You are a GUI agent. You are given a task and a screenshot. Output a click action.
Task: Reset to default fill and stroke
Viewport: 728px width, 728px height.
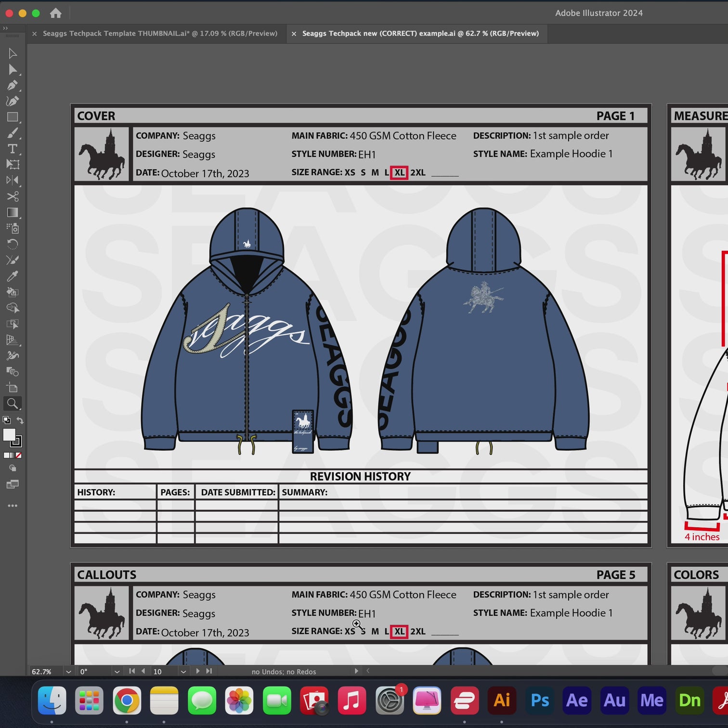6,420
